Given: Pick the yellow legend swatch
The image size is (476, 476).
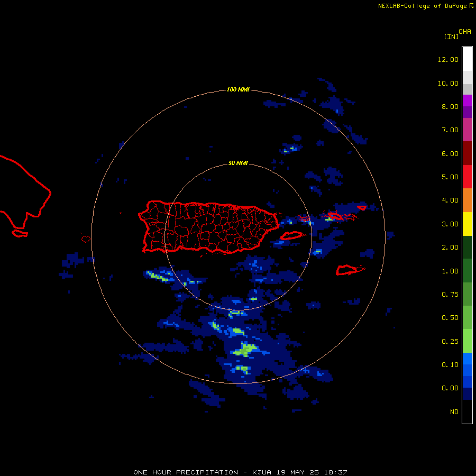Looking at the screenshot, I should (467, 224).
